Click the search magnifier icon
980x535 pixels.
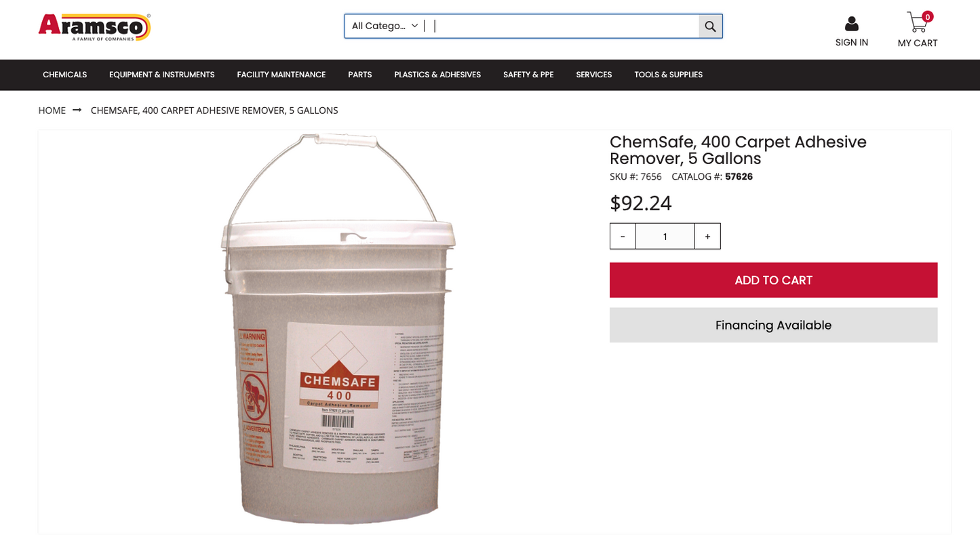click(x=710, y=26)
